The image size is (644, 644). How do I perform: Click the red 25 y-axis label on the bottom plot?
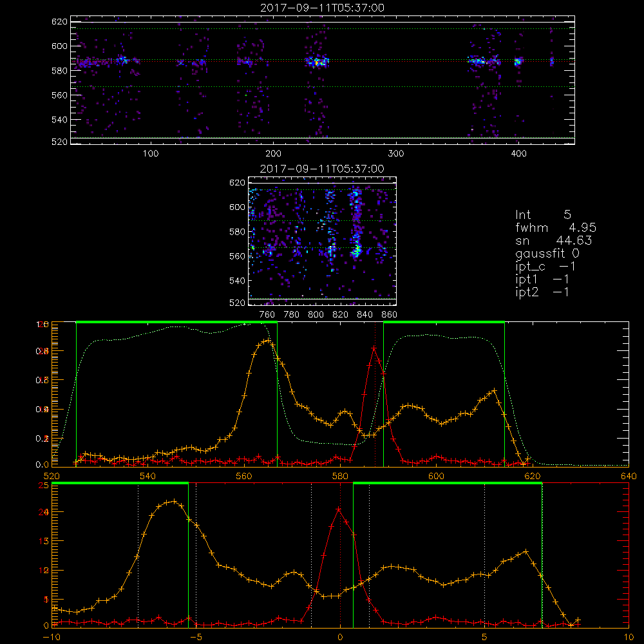pos(44,486)
